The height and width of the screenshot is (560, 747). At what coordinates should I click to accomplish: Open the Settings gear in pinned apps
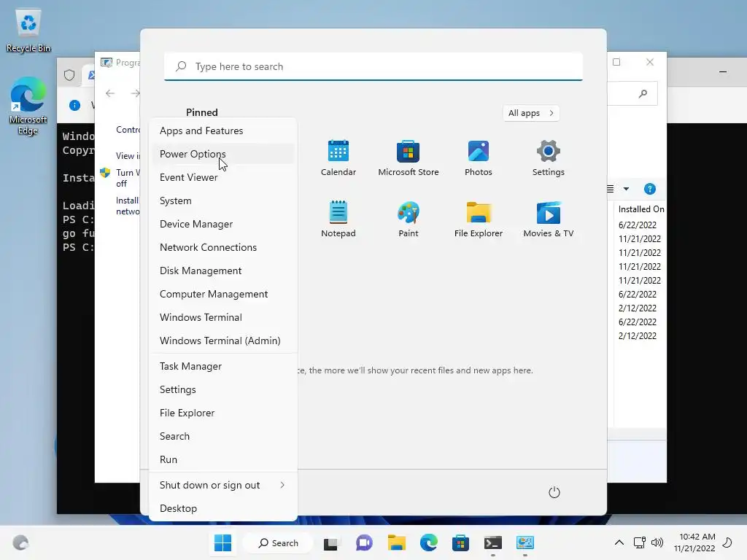click(549, 158)
